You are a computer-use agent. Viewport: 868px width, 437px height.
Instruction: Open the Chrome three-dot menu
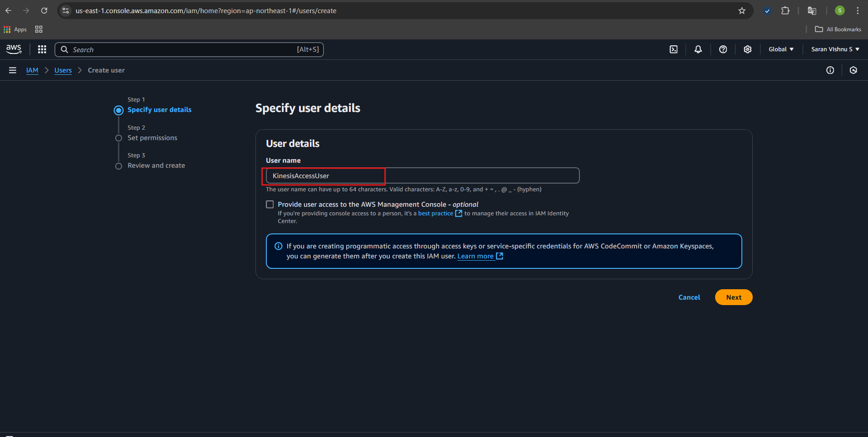pyautogui.click(x=858, y=11)
